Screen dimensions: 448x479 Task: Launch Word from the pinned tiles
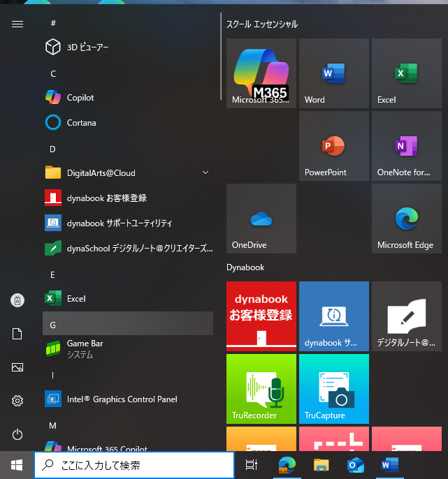point(333,73)
